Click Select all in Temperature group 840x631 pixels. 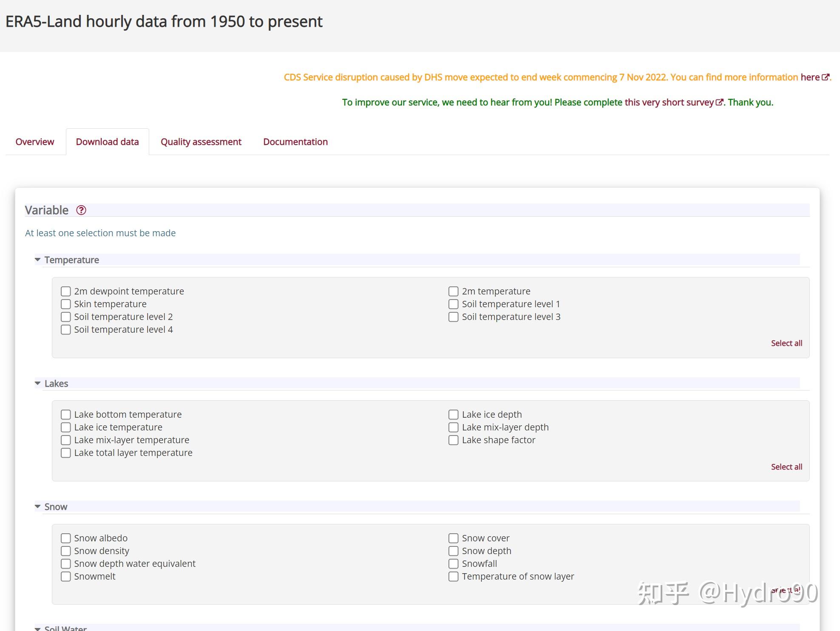(x=786, y=343)
